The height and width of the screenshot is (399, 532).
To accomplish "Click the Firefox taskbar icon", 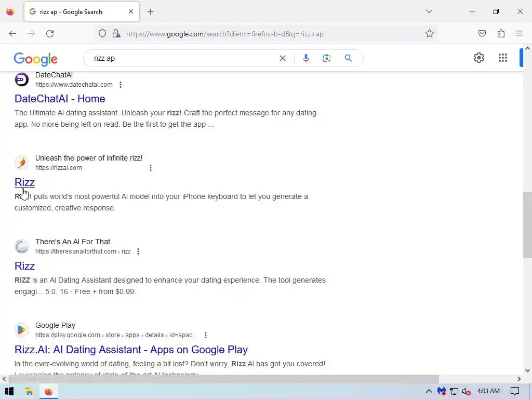I will [48, 392].
